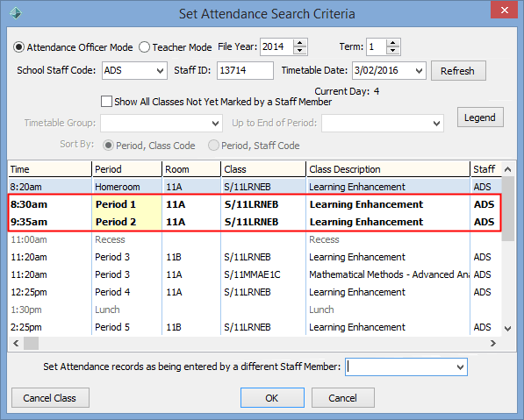Increase Term with up arrow
The height and width of the screenshot is (420, 524).
pos(393,43)
